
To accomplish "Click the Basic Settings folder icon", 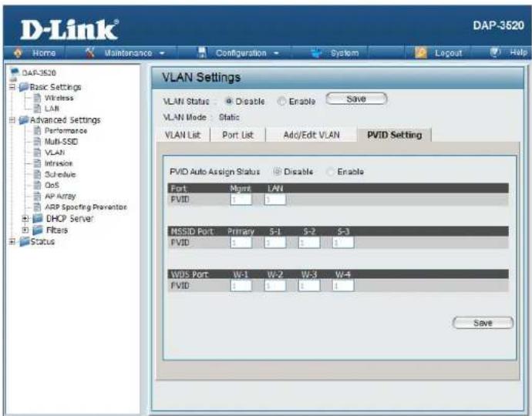I will [24, 87].
